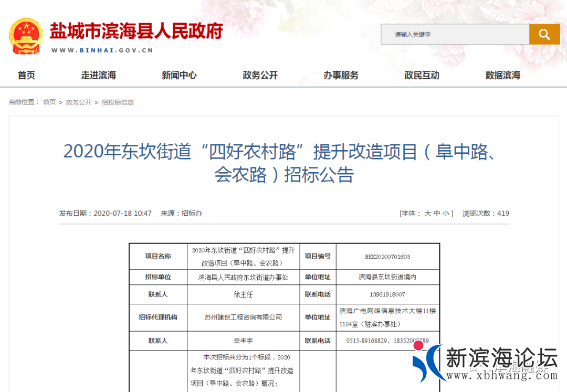Screen dimensions: 567x392
Task: Click the national emblem site logo
Action: click(26, 35)
